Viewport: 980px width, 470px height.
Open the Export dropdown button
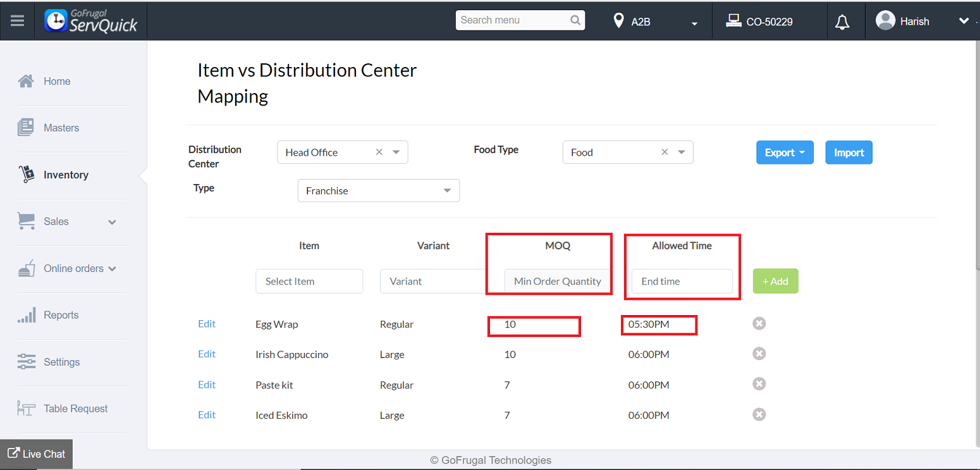pyautogui.click(x=785, y=152)
